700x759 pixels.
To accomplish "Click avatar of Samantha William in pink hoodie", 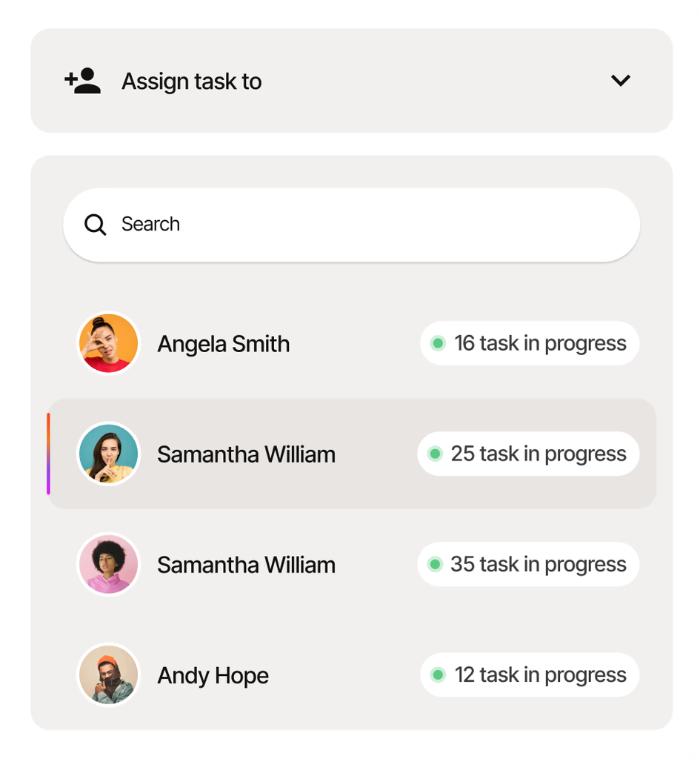I will 109,564.
